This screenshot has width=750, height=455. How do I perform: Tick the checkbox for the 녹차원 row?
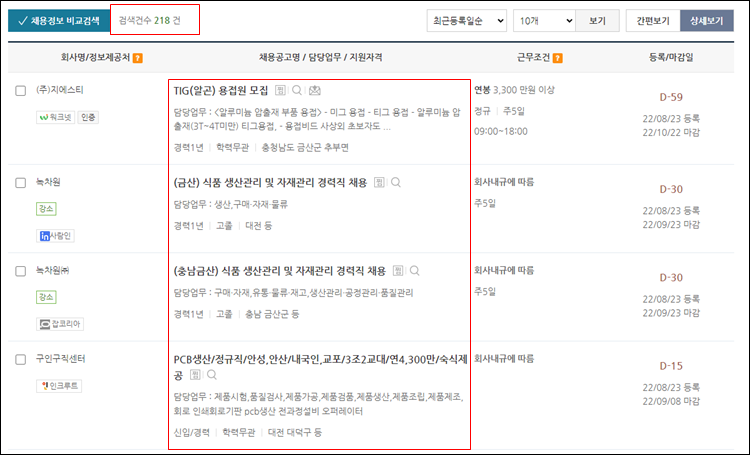[x=21, y=183]
